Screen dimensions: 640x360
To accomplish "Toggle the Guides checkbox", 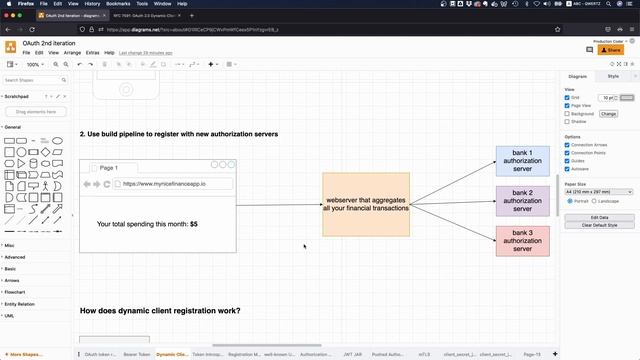I will (567, 161).
